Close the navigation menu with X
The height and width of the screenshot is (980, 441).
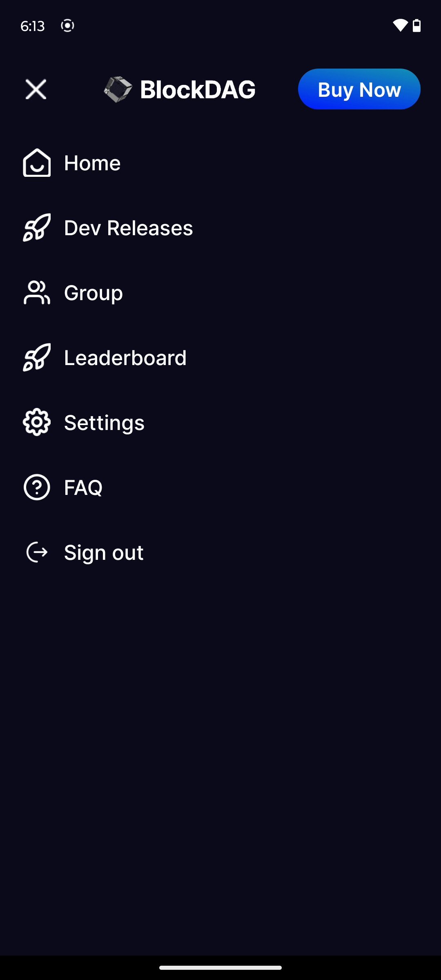(x=36, y=89)
